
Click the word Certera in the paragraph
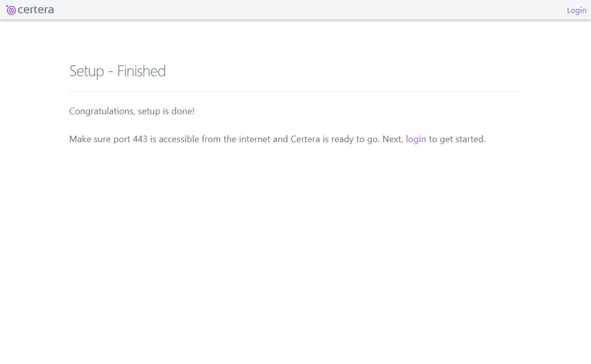(x=305, y=139)
